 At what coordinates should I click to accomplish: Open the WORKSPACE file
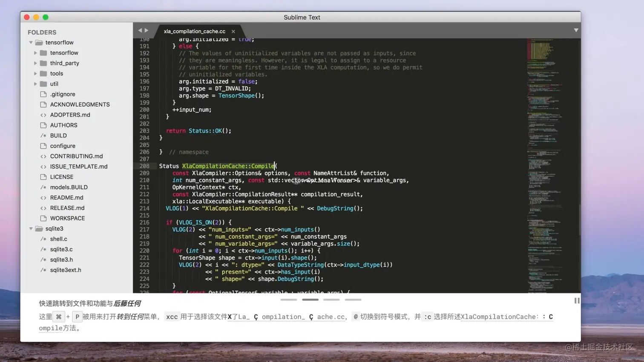click(67, 218)
